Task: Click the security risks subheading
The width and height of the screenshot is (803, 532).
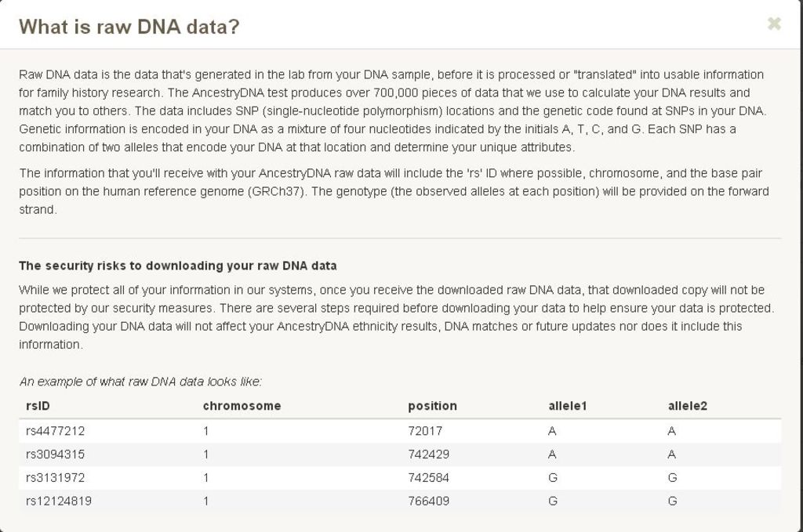Action: coord(178,266)
